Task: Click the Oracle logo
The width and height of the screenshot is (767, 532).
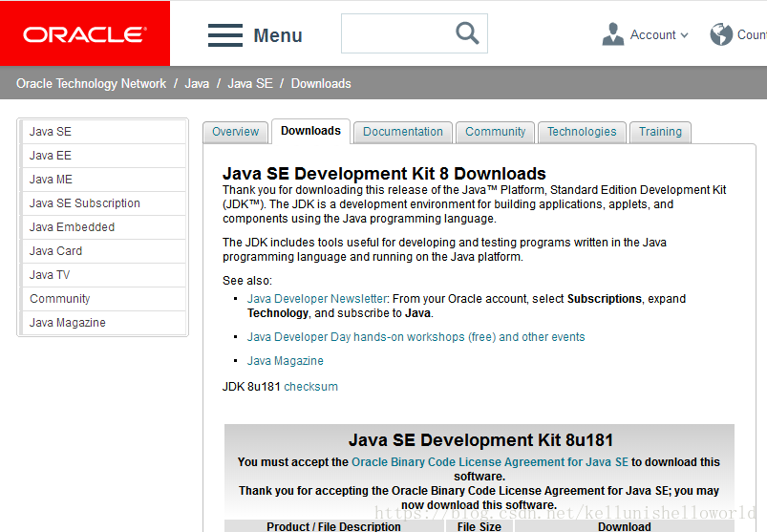Action: 85,34
